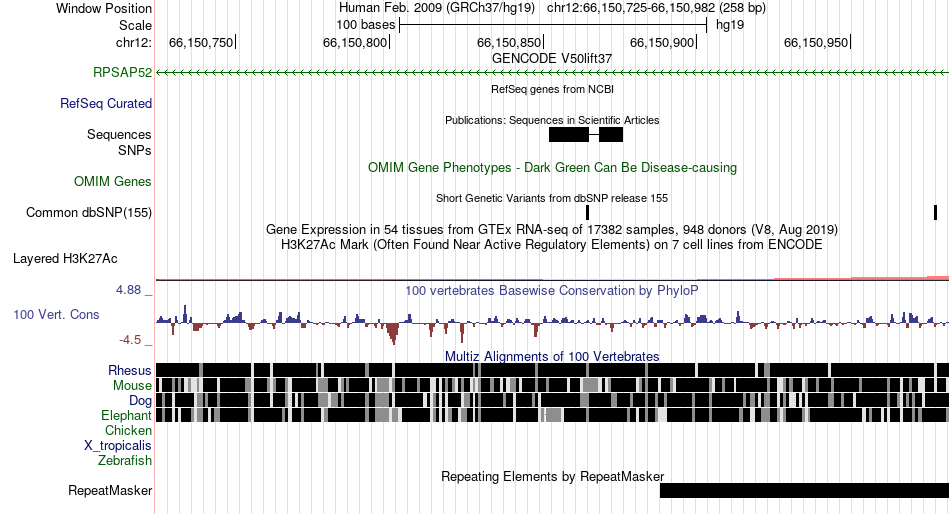Click the Common dbSNP(155) track label

89,212
